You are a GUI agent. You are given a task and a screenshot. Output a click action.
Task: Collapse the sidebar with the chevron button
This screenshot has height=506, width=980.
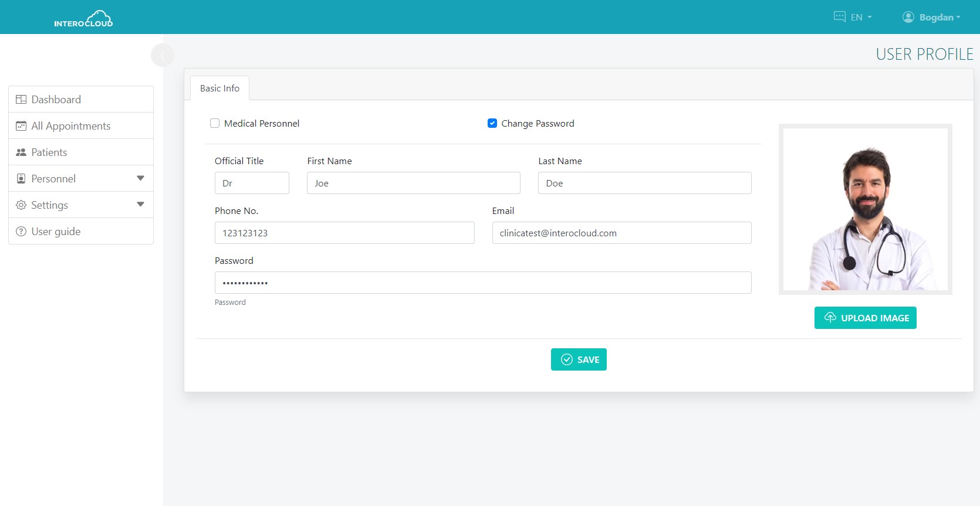pos(162,55)
